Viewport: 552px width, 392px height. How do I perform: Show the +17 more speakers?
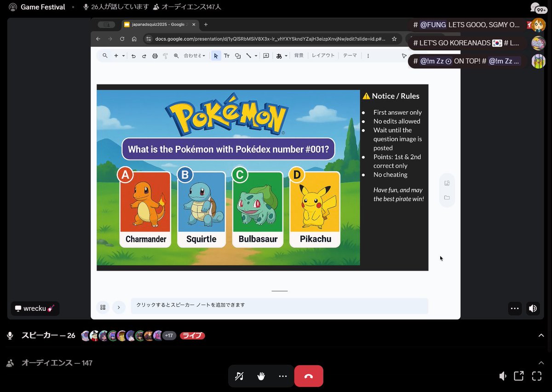click(169, 335)
